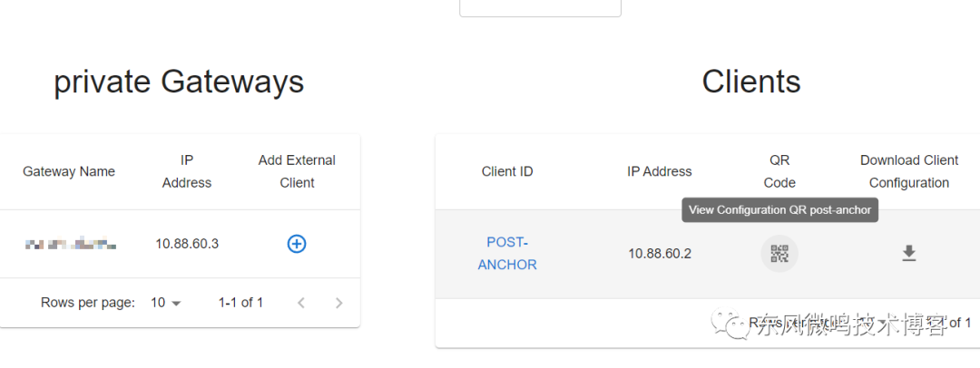Select the Gateway Name column header

point(69,171)
